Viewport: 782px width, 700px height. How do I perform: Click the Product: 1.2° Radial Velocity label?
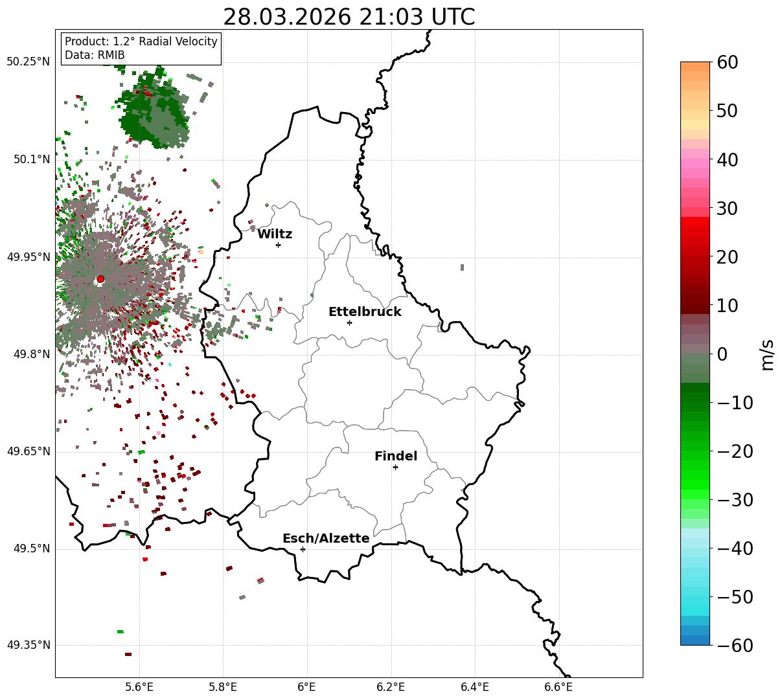click(x=141, y=41)
